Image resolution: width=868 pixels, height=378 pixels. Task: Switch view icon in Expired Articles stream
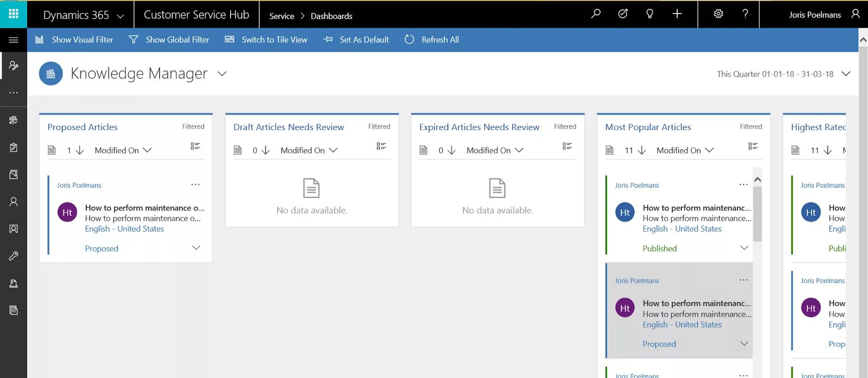[567, 146]
